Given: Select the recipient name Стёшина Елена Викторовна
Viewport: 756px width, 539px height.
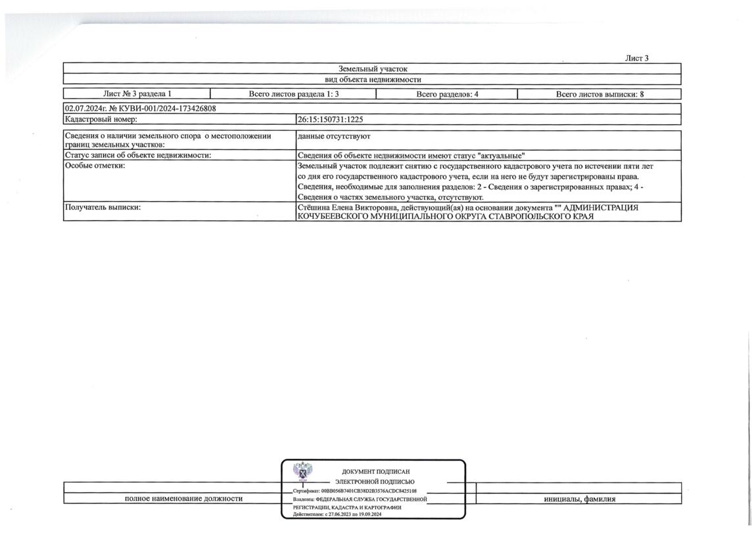Looking at the screenshot, I should click(x=348, y=207).
